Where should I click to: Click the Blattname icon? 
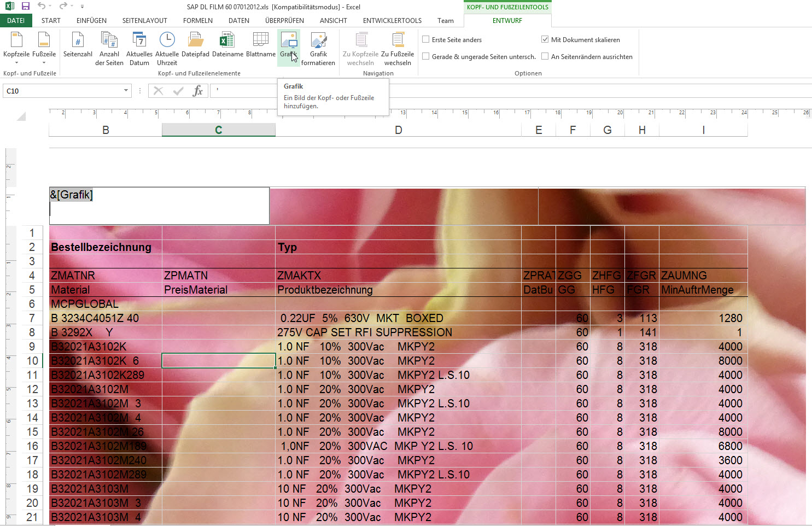pyautogui.click(x=260, y=41)
